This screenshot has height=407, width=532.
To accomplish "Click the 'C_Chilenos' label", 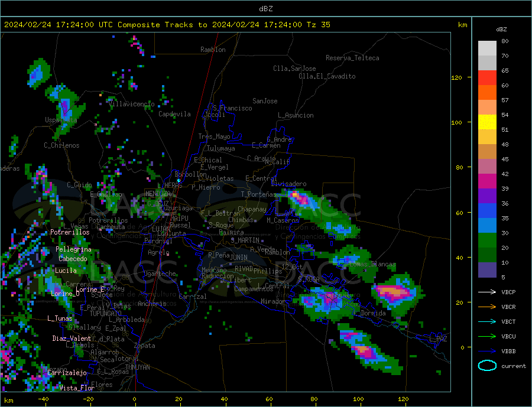I will click(x=61, y=145).
